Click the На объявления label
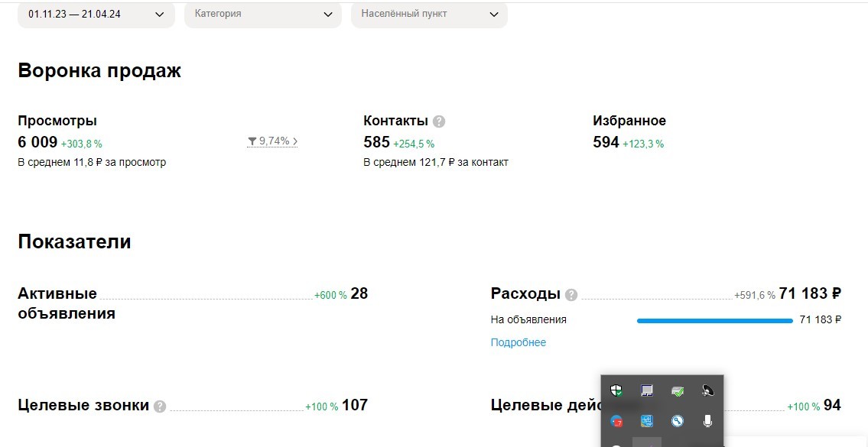Viewport: 868px width, 447px height. (x=528, y=319)
